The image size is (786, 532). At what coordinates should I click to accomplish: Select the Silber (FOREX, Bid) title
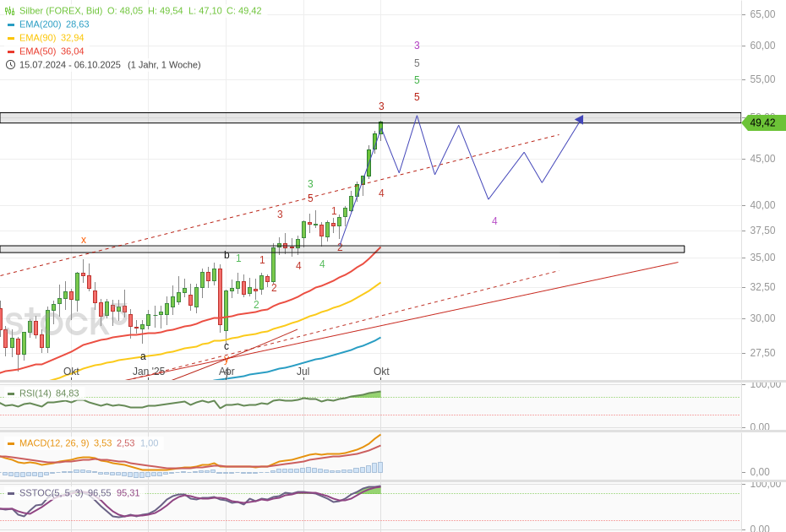click(x=61, y=11)
